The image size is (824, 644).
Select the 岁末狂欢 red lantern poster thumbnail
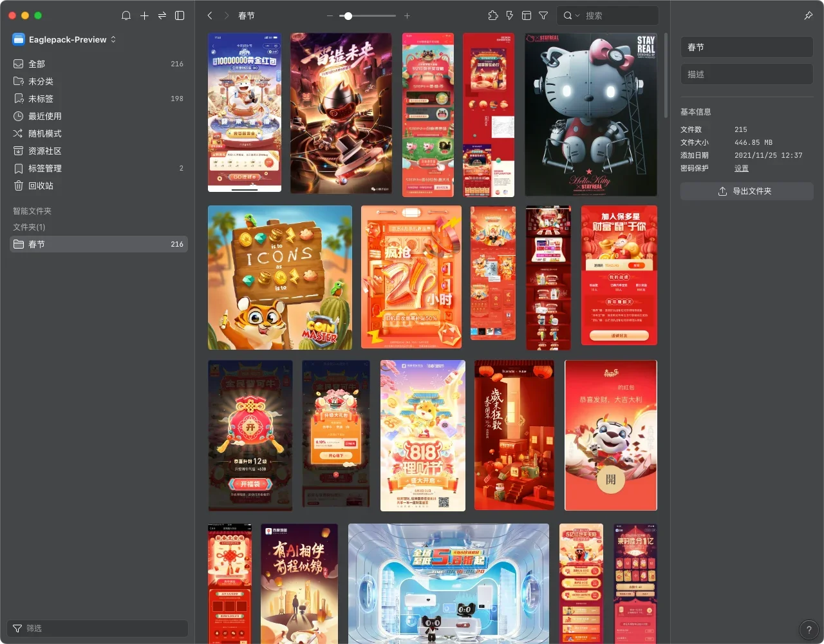[x=514, y=435]
